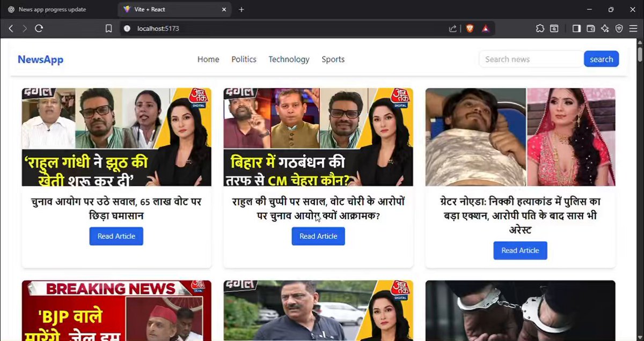Open a new tab with the plus button
Screen dimensions: 644x341
click(241, 10)
